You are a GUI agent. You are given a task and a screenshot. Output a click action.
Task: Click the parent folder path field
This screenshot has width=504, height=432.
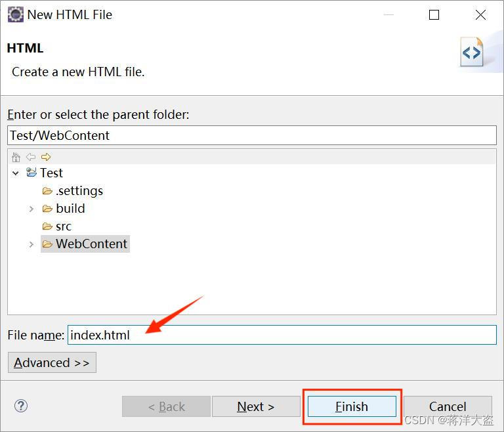(x=252, y=135)
